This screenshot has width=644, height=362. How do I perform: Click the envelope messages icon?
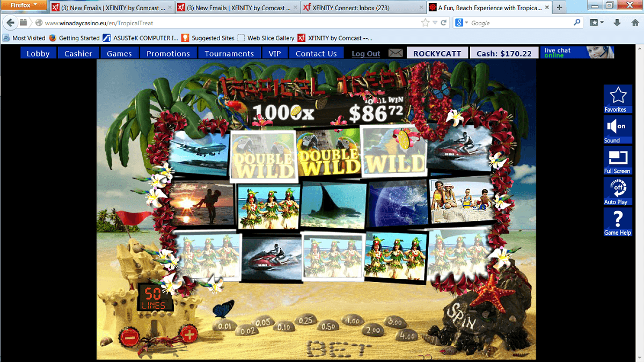[x=396, y=53]
